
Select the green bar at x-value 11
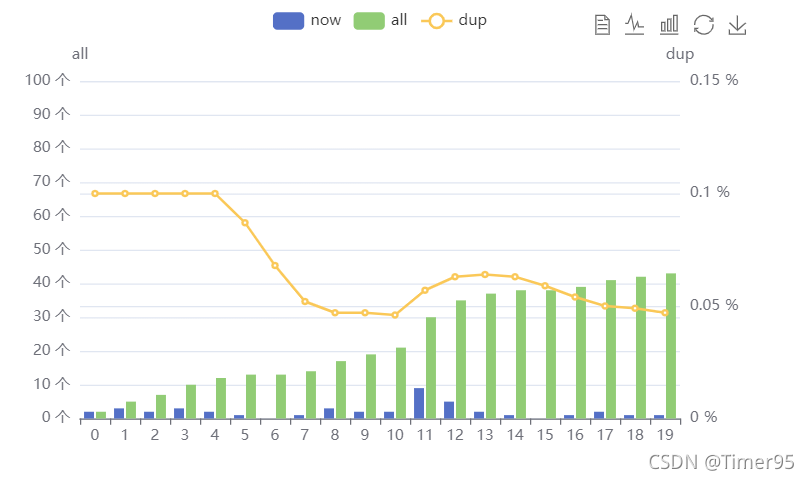pyautogui.click(x=431, y=367)
